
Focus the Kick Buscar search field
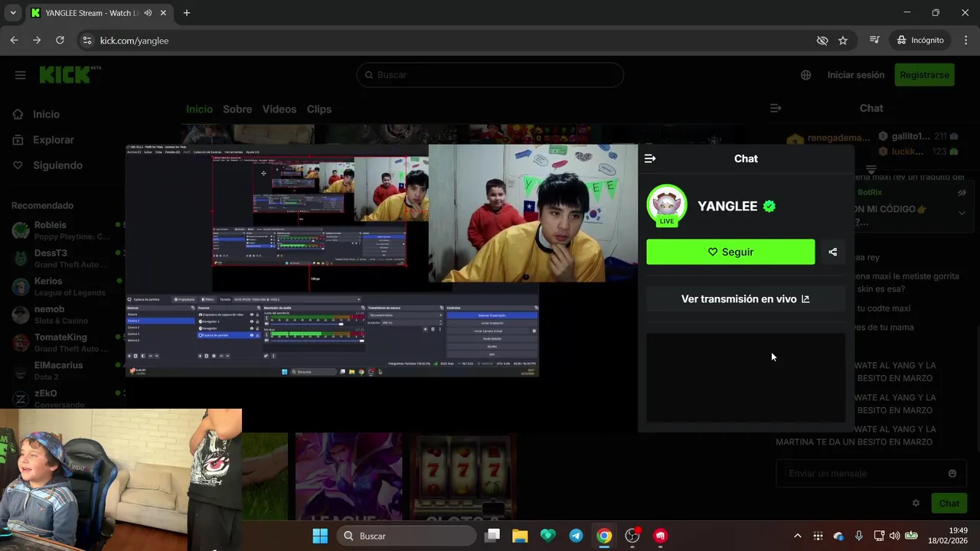(x=490, y=75)
